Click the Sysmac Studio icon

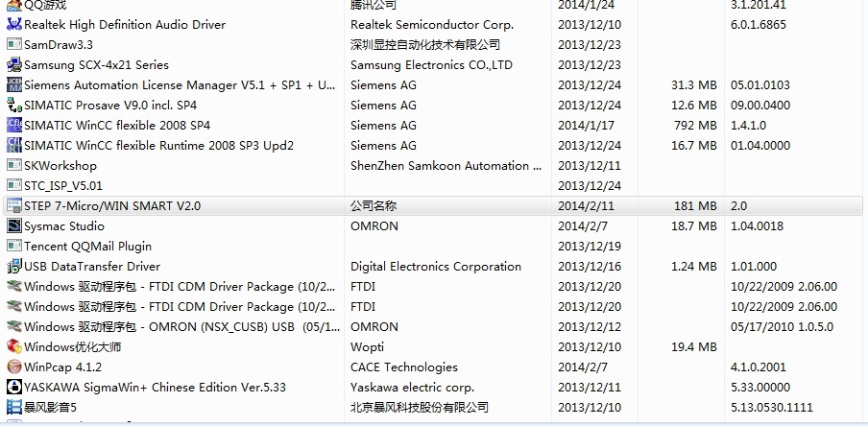coord(13,225)
